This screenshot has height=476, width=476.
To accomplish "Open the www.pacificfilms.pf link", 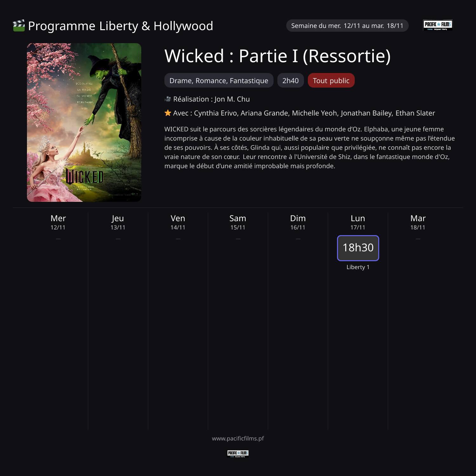I will [x=238, y=438].
